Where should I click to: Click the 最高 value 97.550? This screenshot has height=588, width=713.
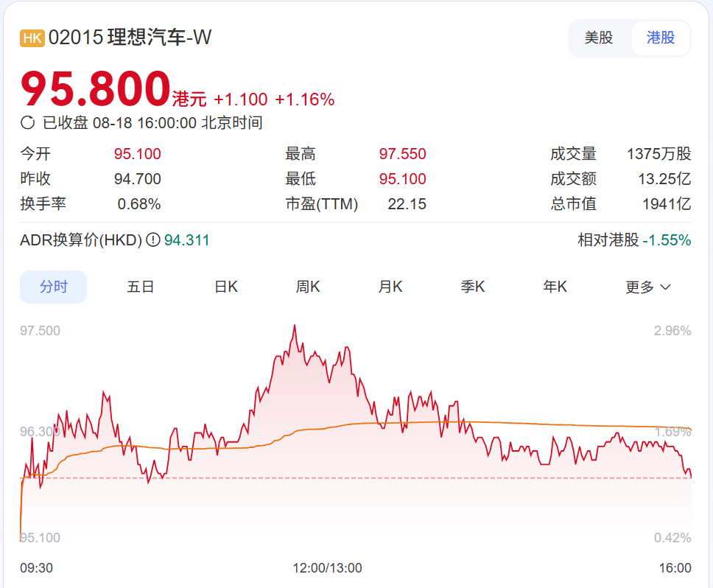[x=402, y=154]
